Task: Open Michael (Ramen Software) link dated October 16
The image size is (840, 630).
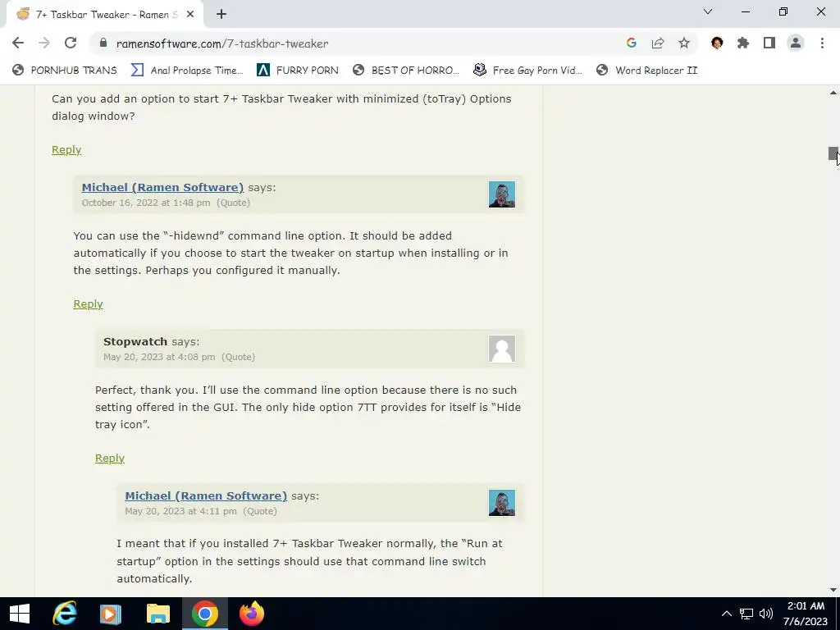Action: (x=162, y=188)
